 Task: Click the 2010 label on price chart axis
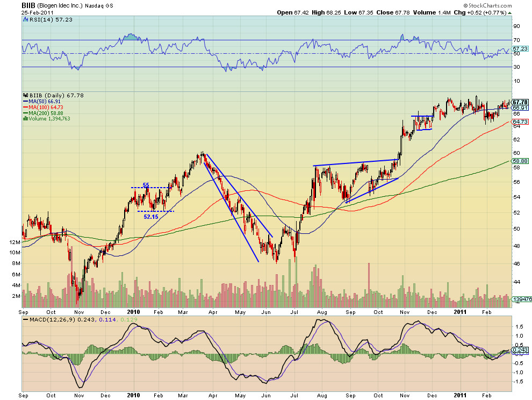coord(133,312)
